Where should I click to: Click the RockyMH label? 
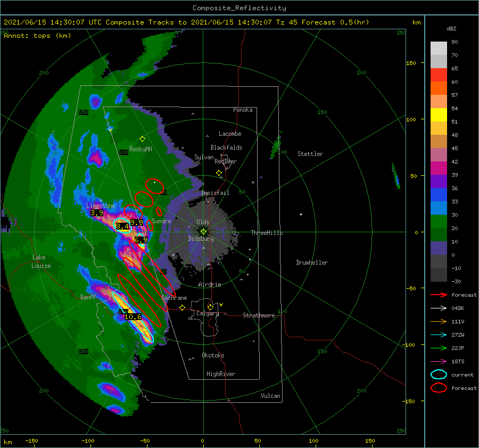[x=141, y=149]
